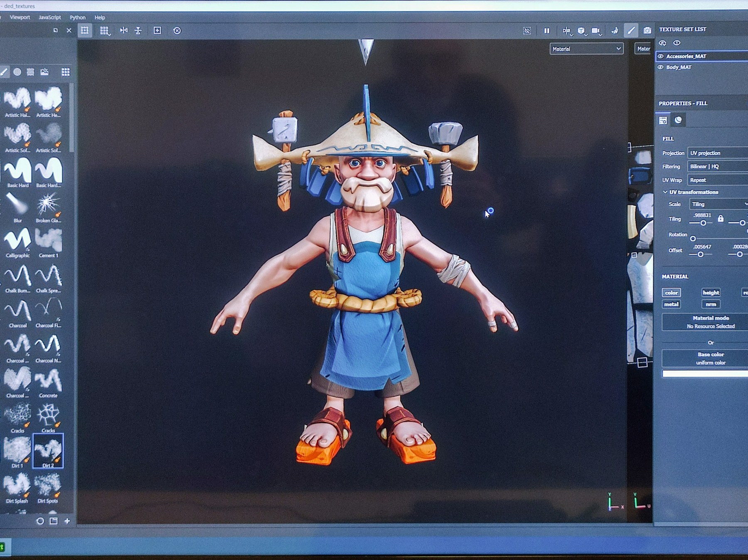The image size is (748, 560).
Task: Click the solo-visibility eye with arrow icon
Action: click(x=662, y=43)
